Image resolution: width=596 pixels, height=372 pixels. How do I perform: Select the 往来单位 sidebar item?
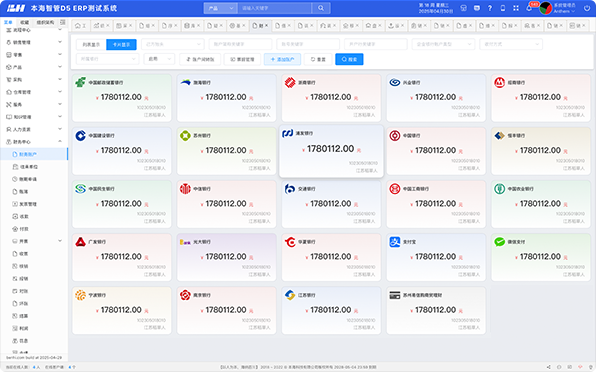[x=34, y=167]
